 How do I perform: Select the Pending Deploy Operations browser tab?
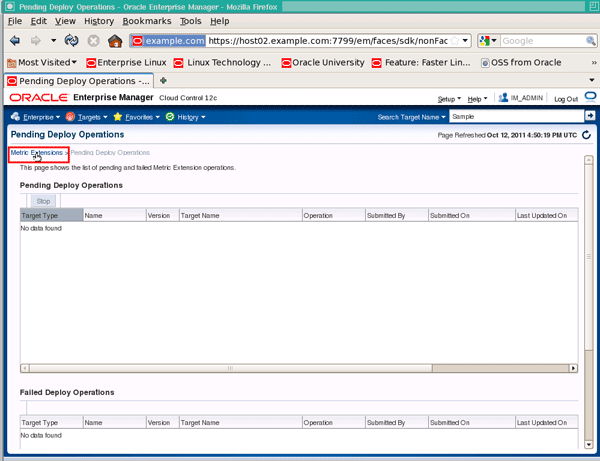click(x=79, y=81)
